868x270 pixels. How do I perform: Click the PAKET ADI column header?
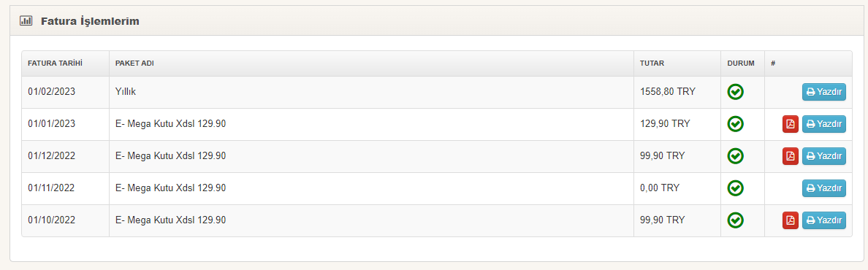point(134,63)
